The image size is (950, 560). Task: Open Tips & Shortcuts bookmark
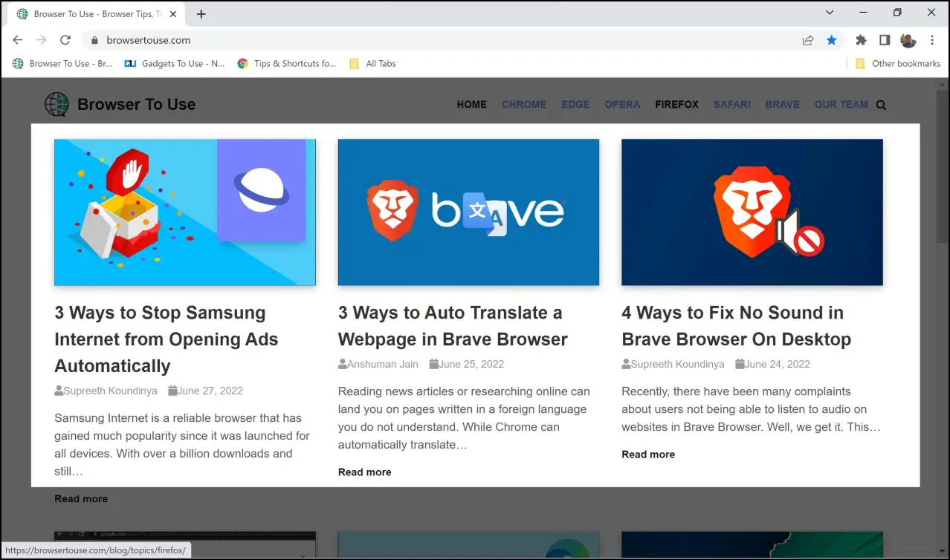287,64
